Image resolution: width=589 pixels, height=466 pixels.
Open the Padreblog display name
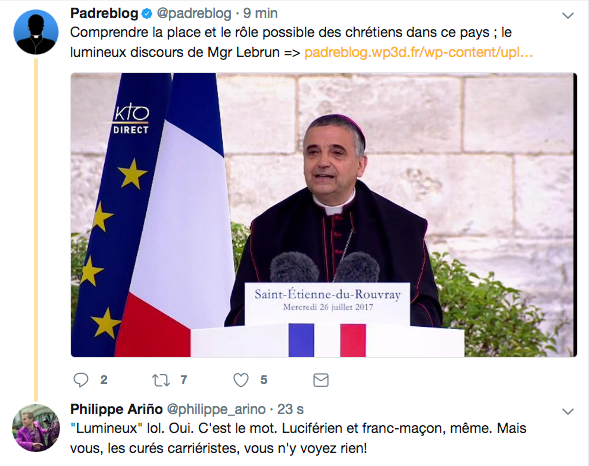click(104, 14)
